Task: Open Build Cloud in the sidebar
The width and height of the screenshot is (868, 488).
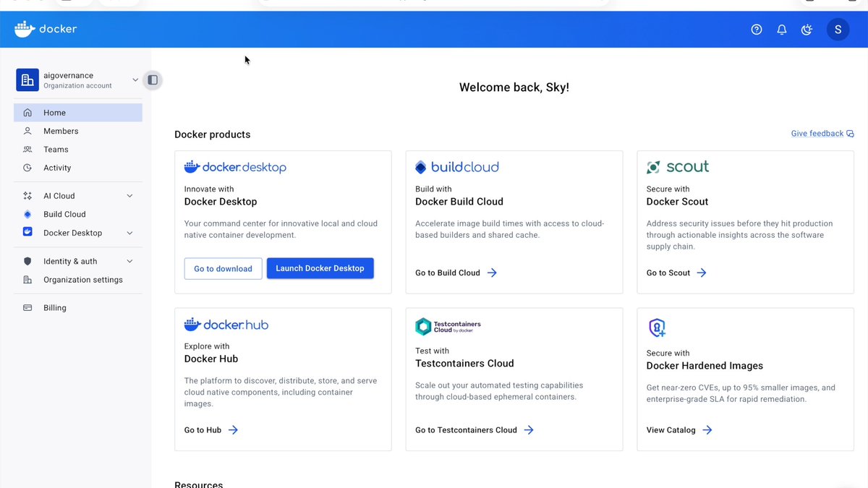Action: (78, 214)
